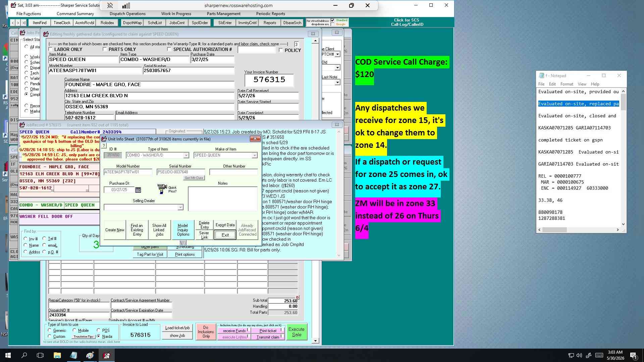Open File Explorer from the taskbar
Image resolution: width=644 pixels, height=362 pixels.
pos(57,355)
